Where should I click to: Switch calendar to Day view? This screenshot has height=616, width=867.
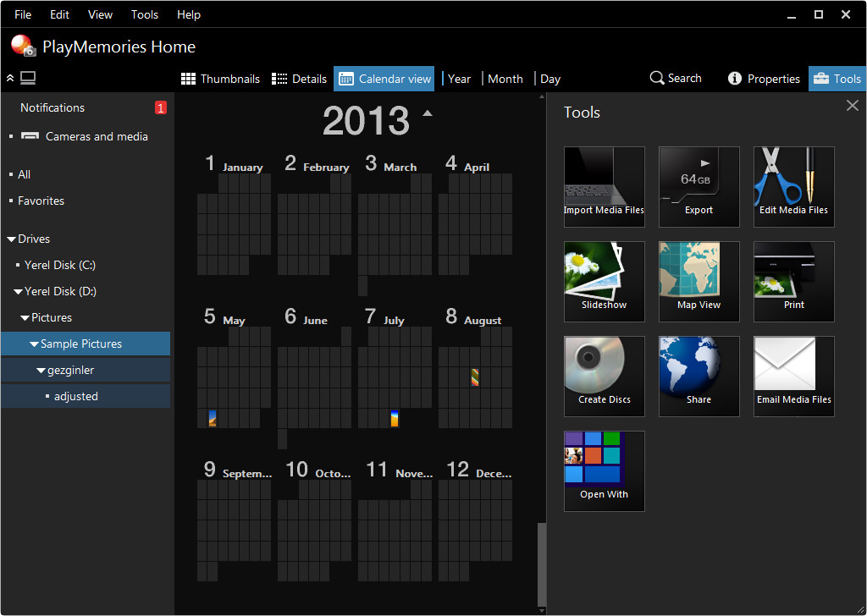550,79
